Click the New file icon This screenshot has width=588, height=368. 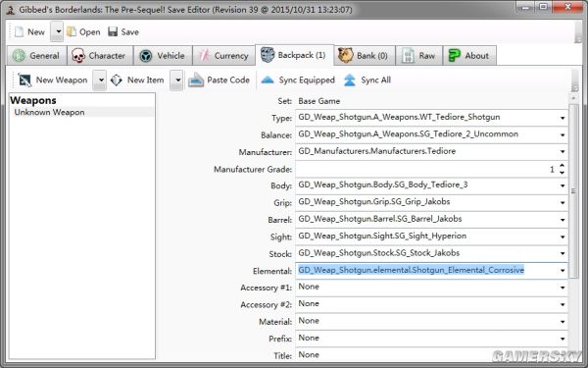click(19, 32)
